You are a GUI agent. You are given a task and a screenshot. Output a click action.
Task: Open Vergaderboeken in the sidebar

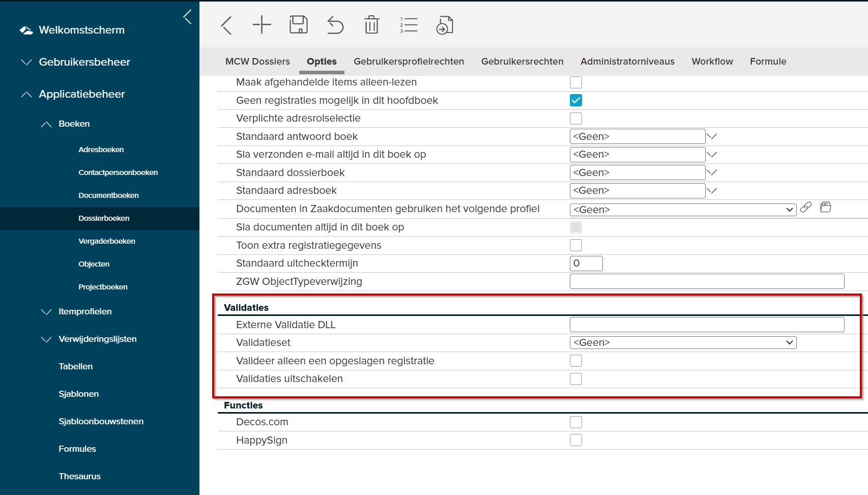pyautogui.click(x=106, y=241)
